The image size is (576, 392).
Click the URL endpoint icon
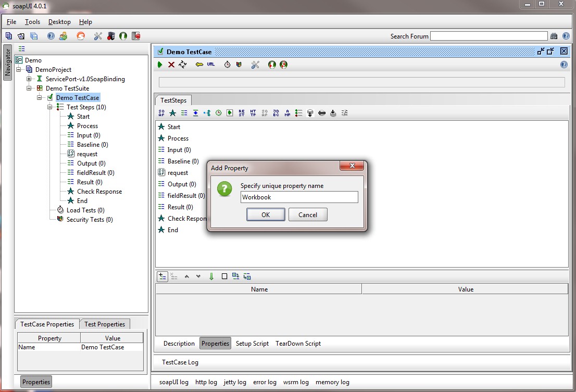210,64
